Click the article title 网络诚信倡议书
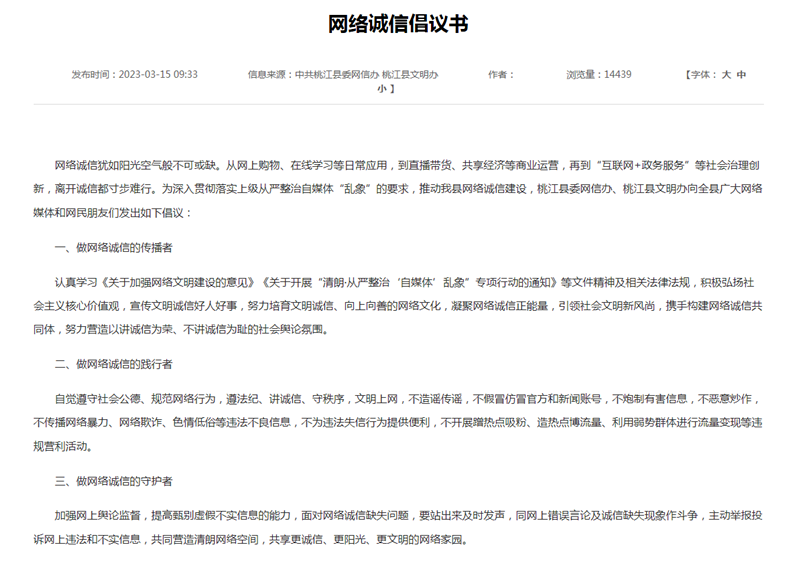The height and width of the screenshot is (563, 800). pos(399,24)
